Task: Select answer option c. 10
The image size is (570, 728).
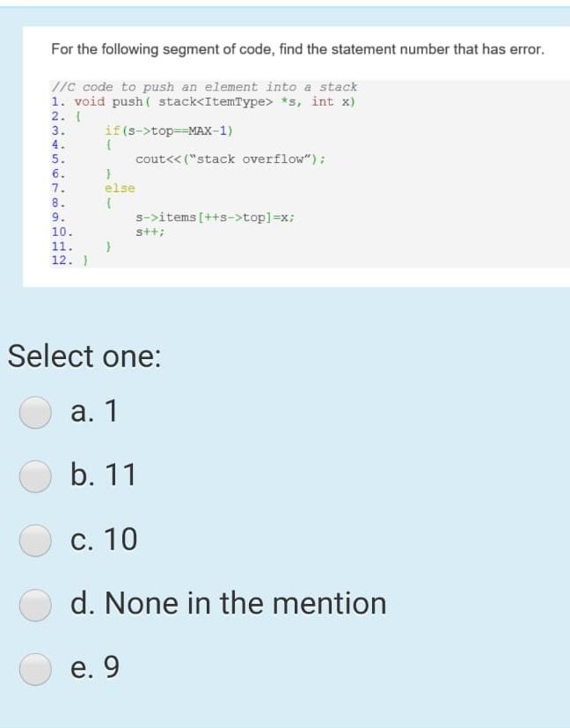Action: tap(35, 539)
